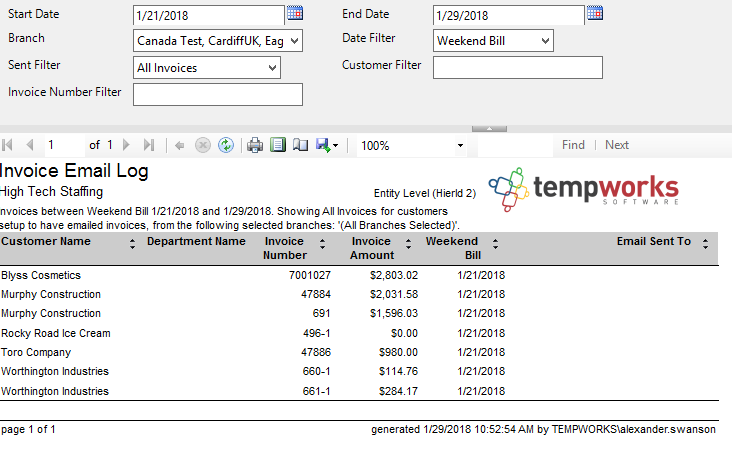The width and height of the screenshot is (732, 454).
Task: Click the End Date input field
Action: [508, 15]
